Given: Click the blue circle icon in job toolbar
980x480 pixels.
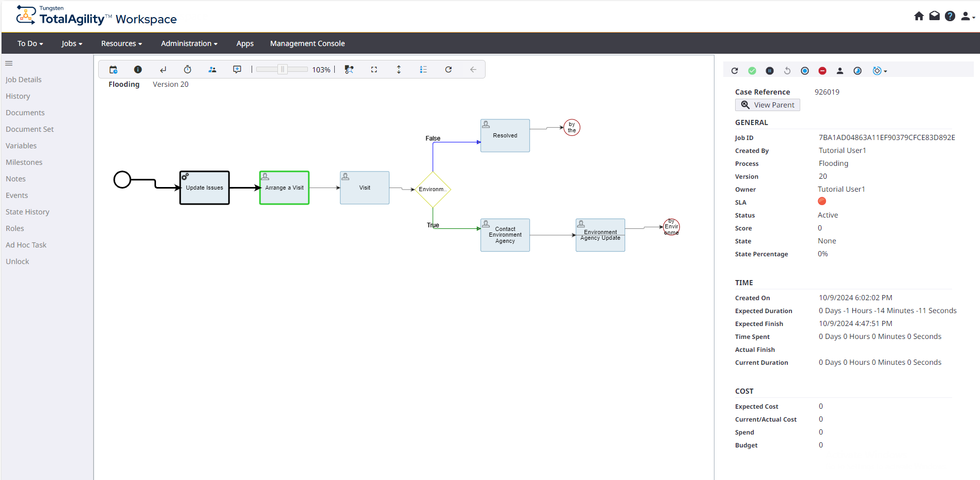Looking at the screenshot, I should click(805, 71).
